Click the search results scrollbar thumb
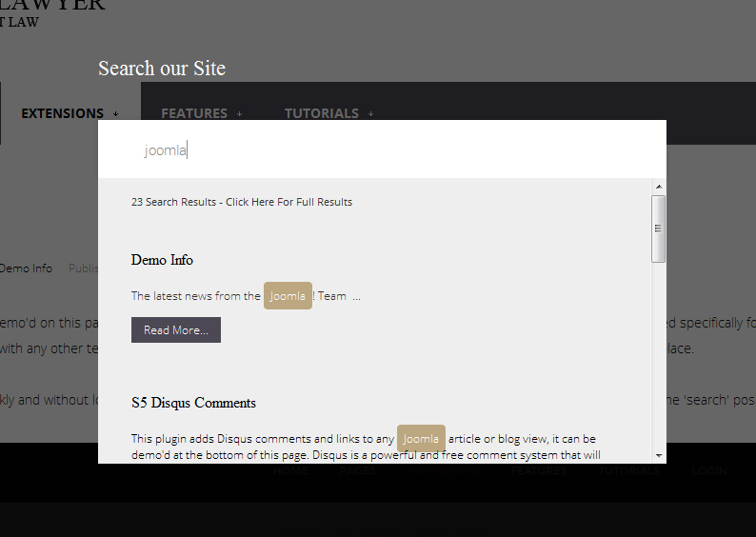Viewport: 756px width, 537px height. pyautogui.click(x=658, y=229)
